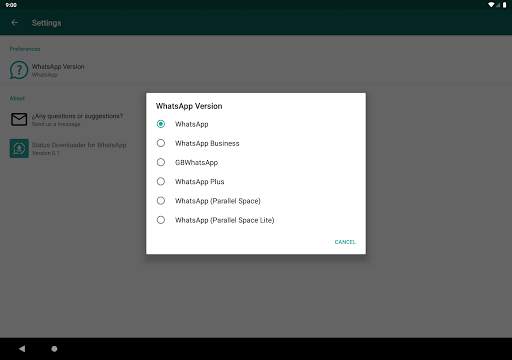The width and height of the screenshot is (512, 360).
Task: Select the WhatsApp radio button
Action: click(161, 124)
